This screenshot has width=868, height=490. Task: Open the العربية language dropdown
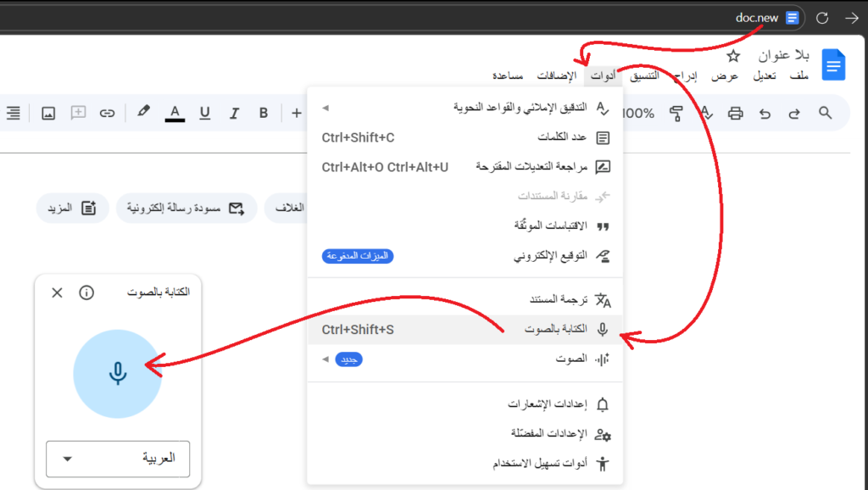[118, 459]
